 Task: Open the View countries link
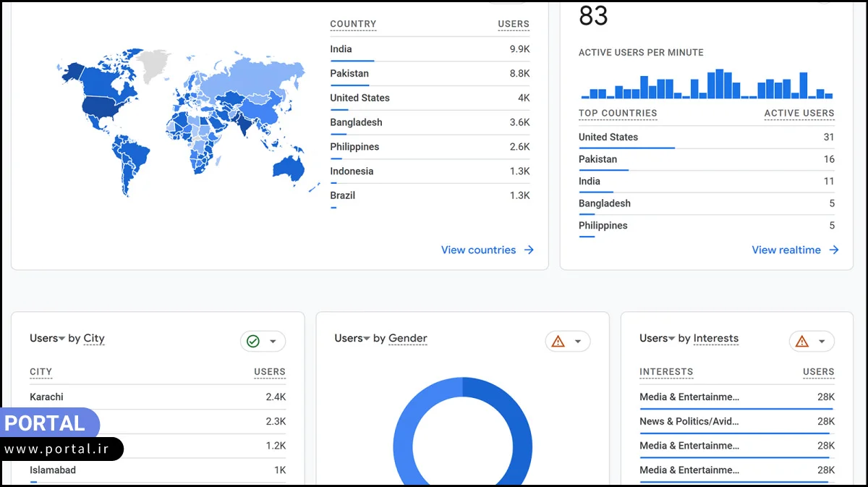tap(478, 250)
